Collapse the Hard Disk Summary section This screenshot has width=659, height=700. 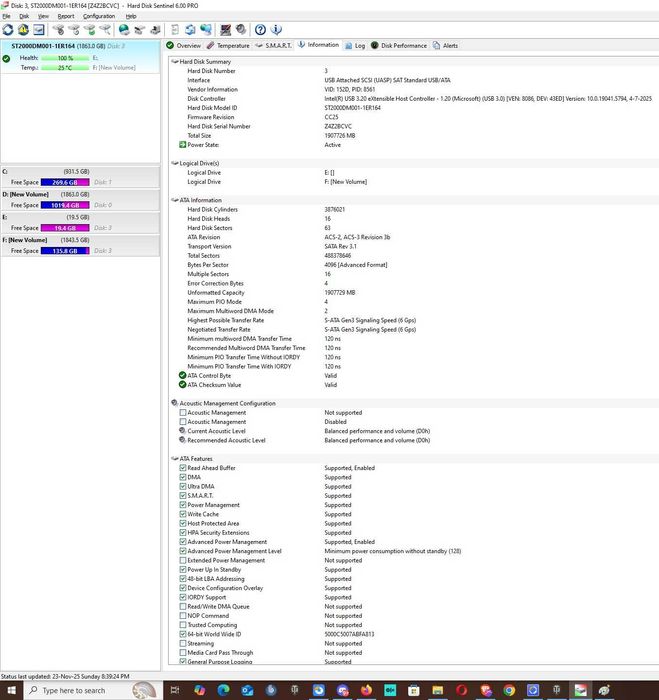(175, 62)
